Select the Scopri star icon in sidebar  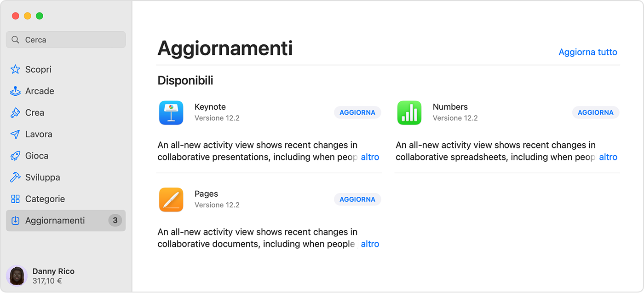[15, 69]
